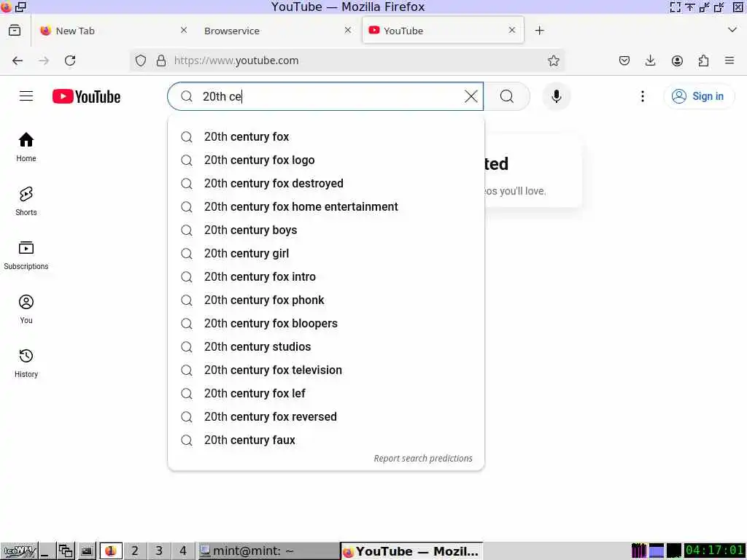Click the taskbar clock

pyautogui.click(x=714, y=551)
